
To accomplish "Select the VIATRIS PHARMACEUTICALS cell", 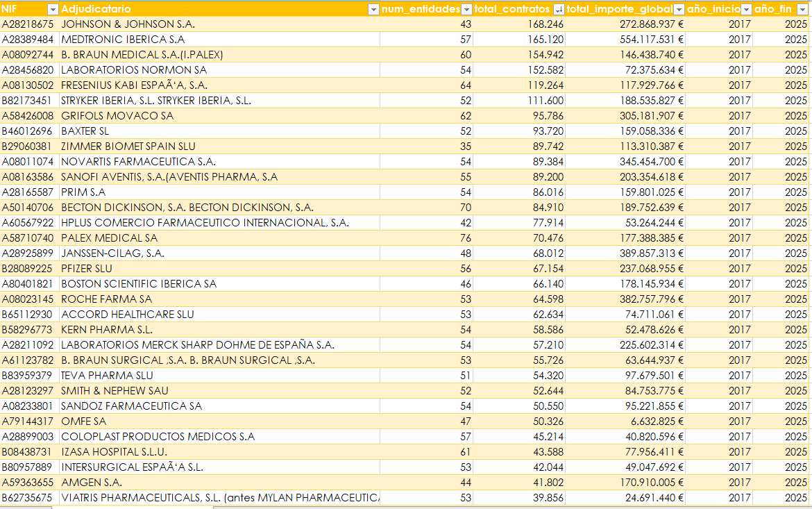I will pyautogui.click(x=219, y=498).
